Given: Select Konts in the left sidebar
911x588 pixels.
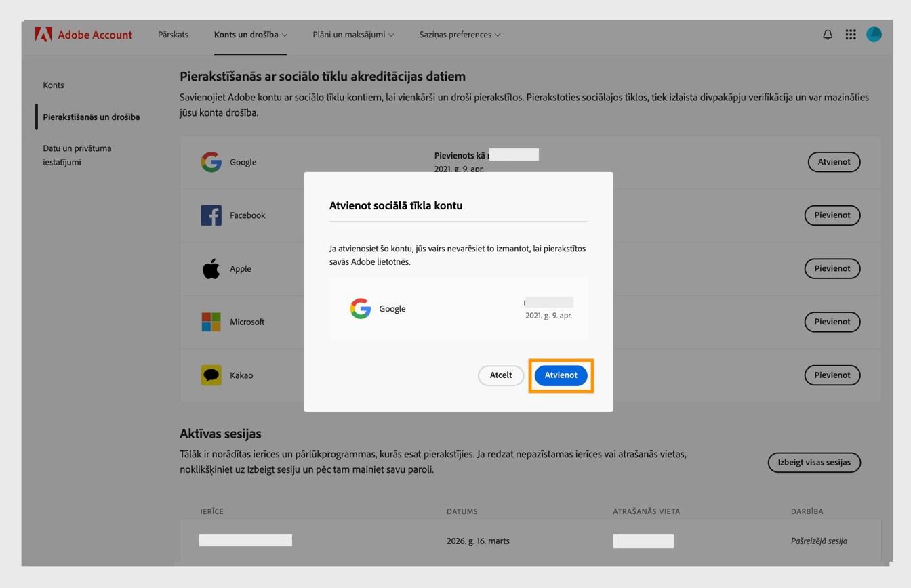Looking at the screenshot, I should (x=54, y=85).
